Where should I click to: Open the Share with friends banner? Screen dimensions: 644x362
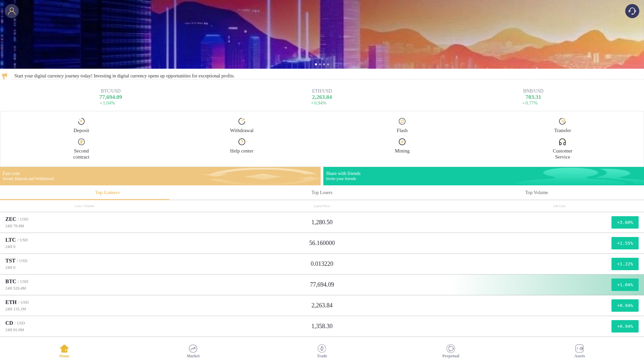pyautogui.click(x=484, y=176)
